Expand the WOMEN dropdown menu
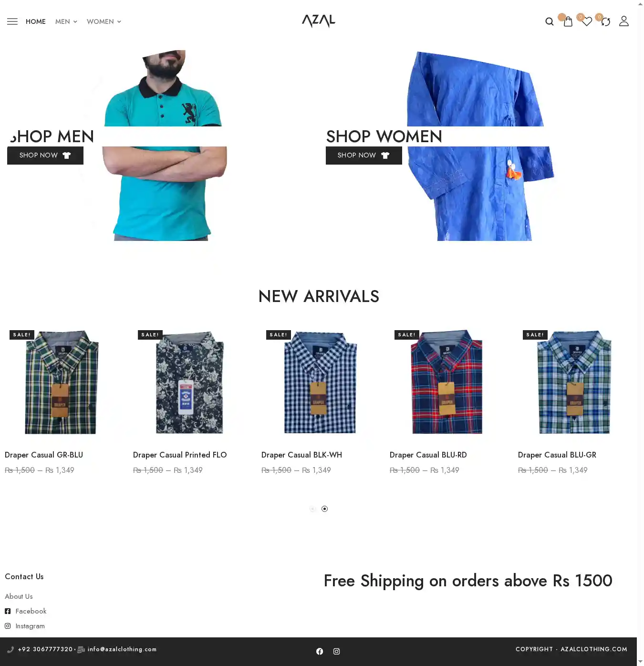644x666 pixels. 104,21
